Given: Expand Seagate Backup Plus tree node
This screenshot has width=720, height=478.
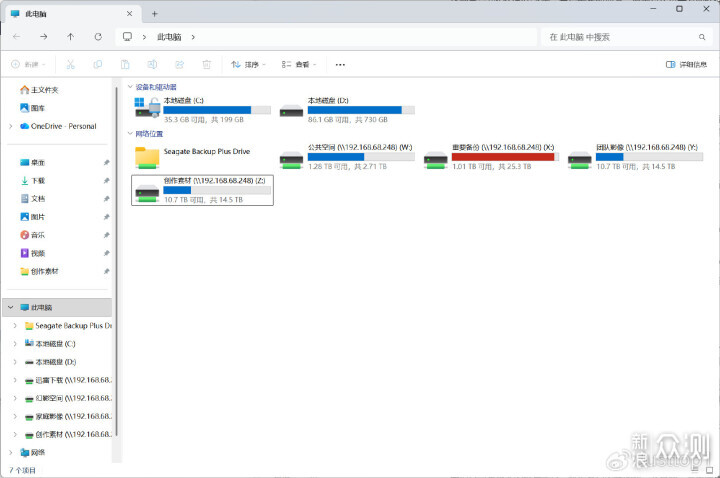Looking at the screenshot, I should point(15,326).
